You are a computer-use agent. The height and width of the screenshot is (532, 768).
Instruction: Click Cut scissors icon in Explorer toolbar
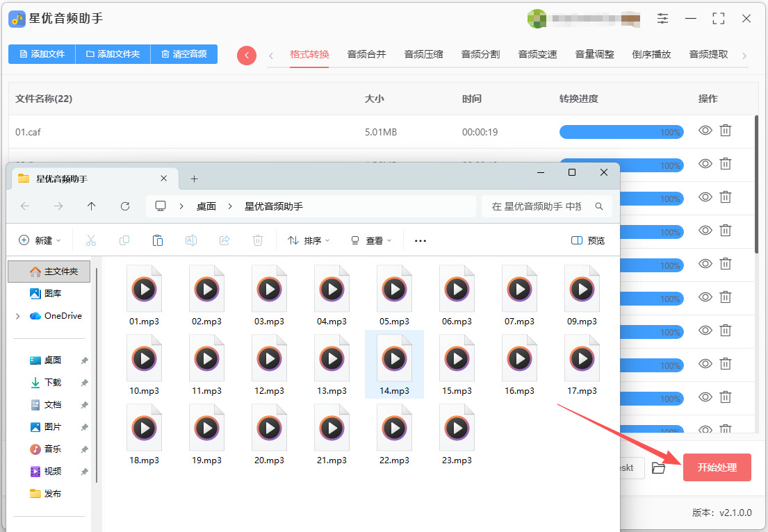[x=91, y=240]
